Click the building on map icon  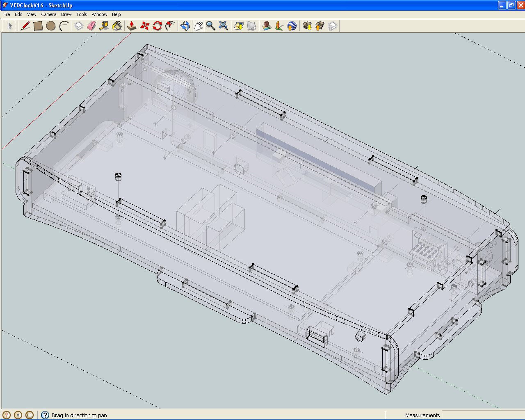coord(267,26)
